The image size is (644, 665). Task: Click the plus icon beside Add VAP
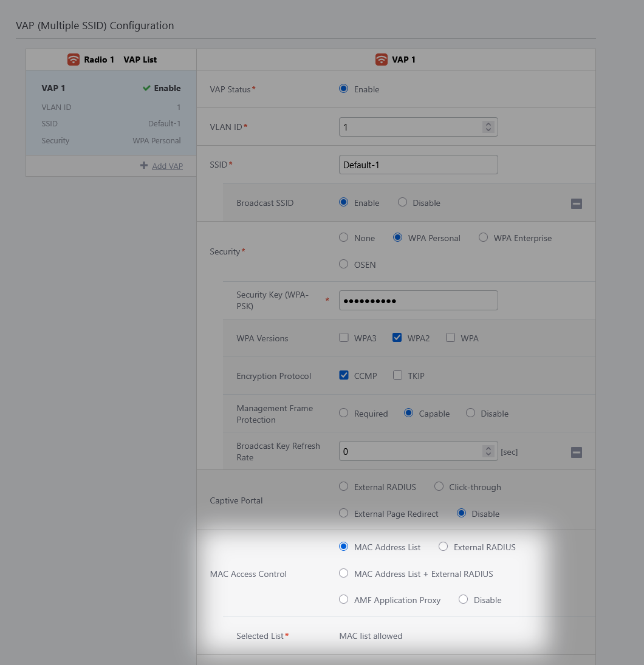pos(144,166)
